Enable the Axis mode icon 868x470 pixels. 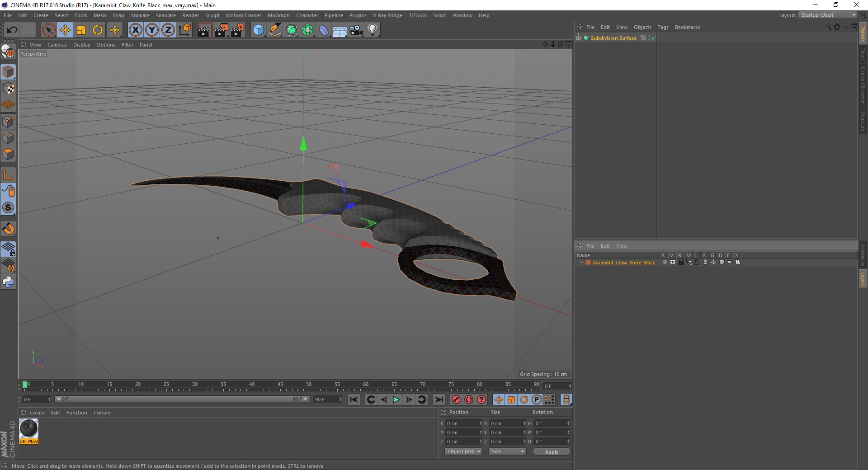8,175
